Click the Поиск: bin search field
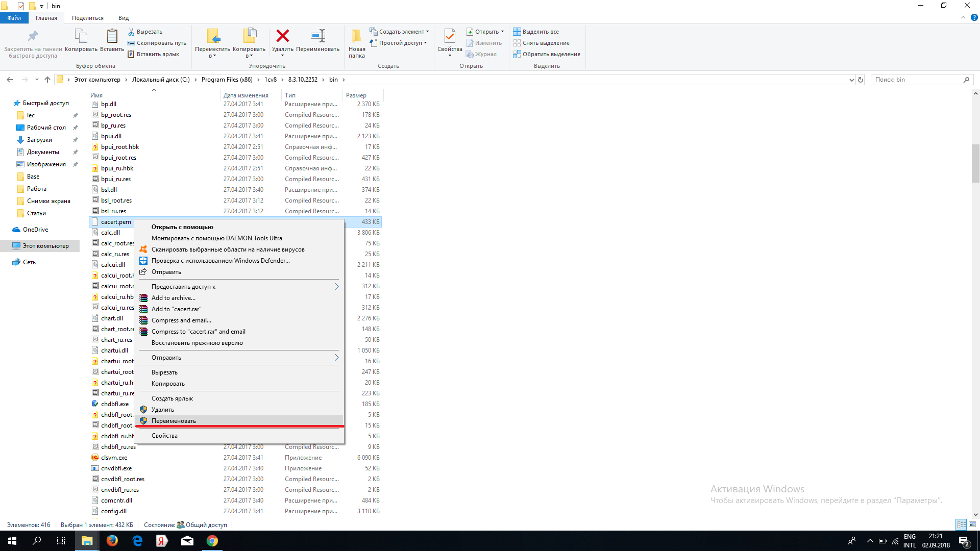The image size is (980, 551). tap(917, 80)
